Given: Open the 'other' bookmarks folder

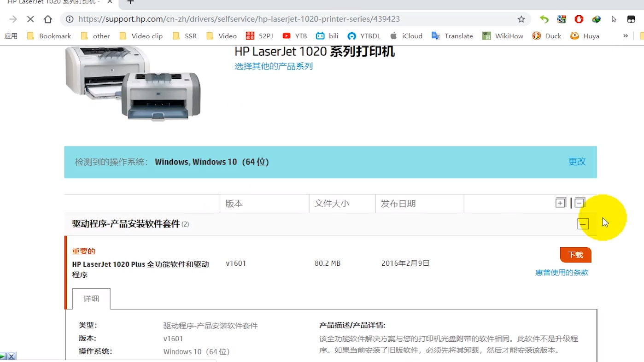Looking at the screenshot, I should pos(95,36).
